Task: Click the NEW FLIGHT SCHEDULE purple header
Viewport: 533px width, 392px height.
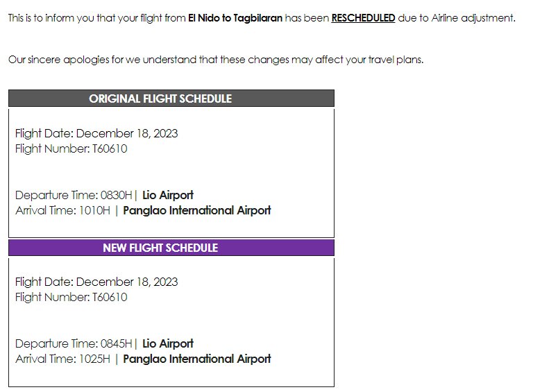Action: click(x=171, y=248)
